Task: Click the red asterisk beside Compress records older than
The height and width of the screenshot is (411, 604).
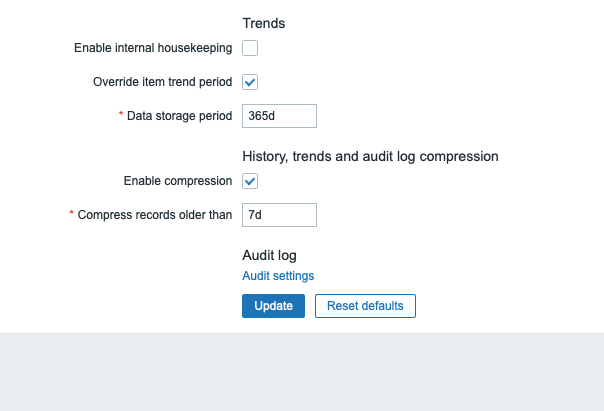Action: click(x=72, y=214)
